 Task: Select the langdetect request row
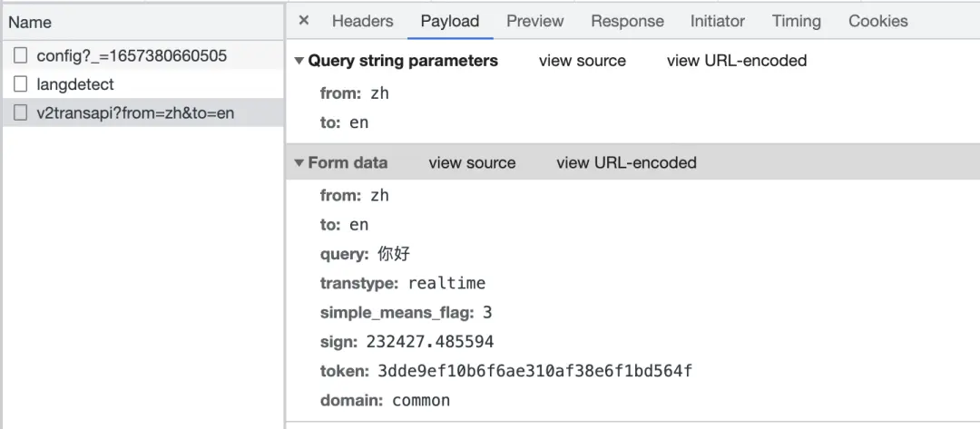75,84
